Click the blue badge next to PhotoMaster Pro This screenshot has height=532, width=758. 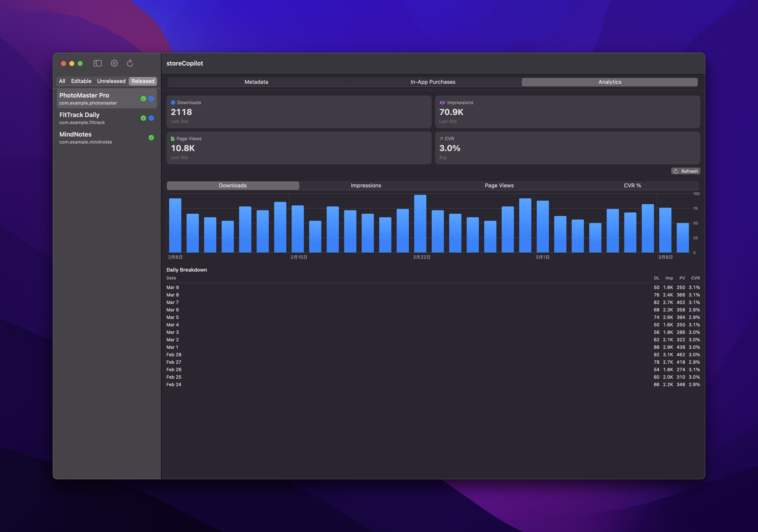151,98
